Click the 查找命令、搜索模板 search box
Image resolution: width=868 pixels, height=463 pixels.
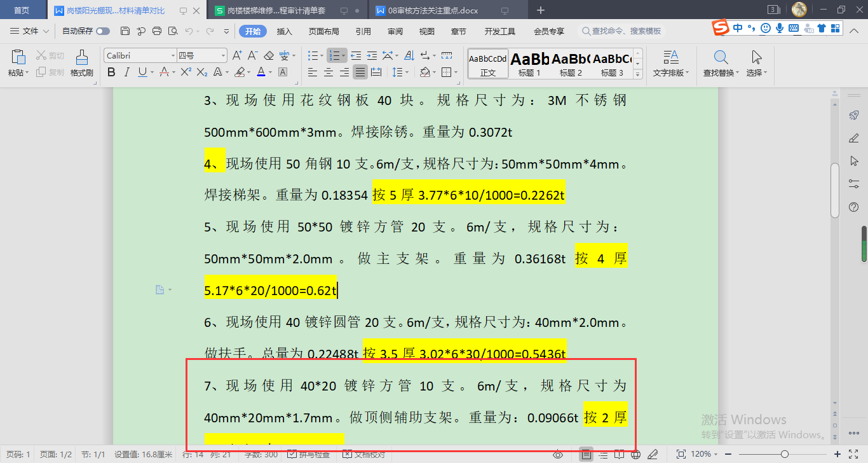point(621,31)
